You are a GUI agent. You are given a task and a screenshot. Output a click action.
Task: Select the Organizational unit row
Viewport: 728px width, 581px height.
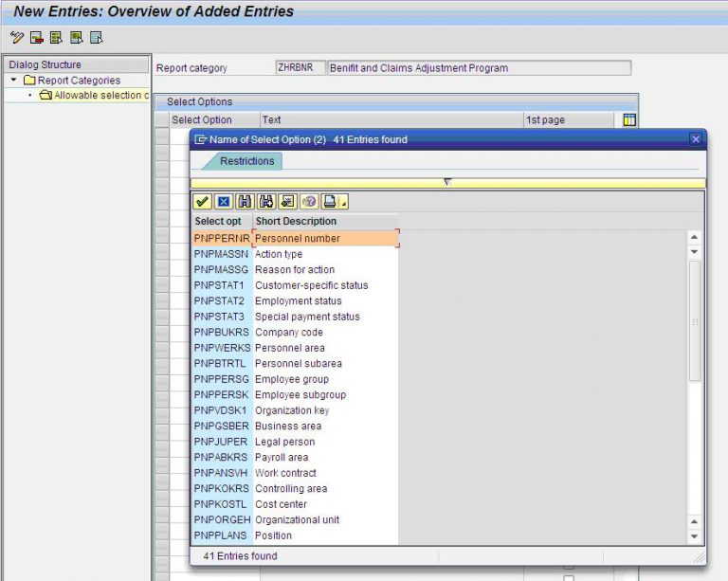(x=296, y=519)
